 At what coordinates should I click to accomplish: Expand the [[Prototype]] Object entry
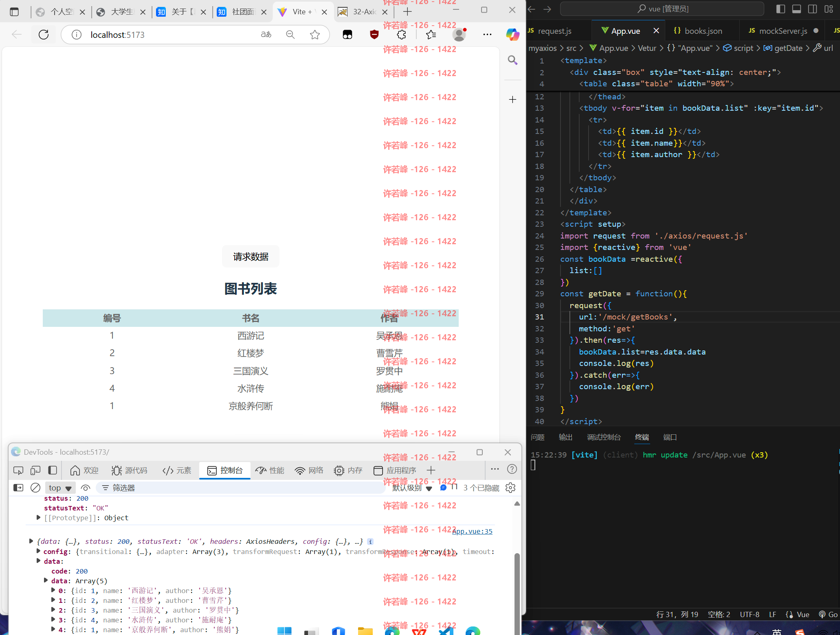tap(38, 517)
